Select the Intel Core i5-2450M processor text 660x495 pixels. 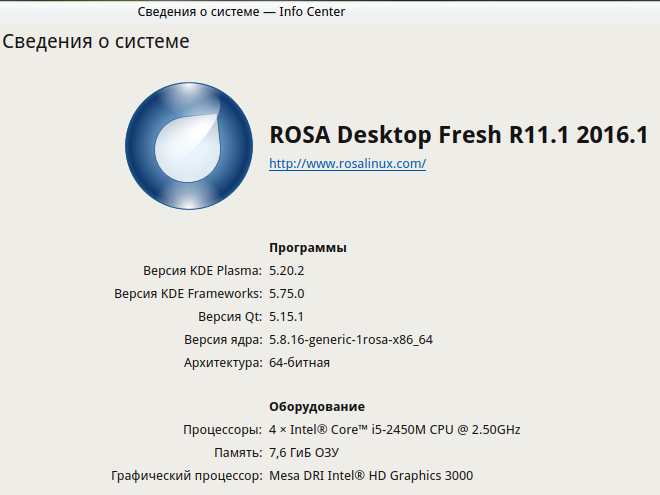pos(394,430)
